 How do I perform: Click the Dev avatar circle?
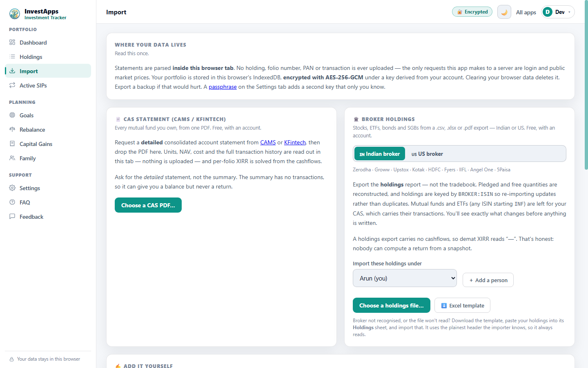[548, 12]
